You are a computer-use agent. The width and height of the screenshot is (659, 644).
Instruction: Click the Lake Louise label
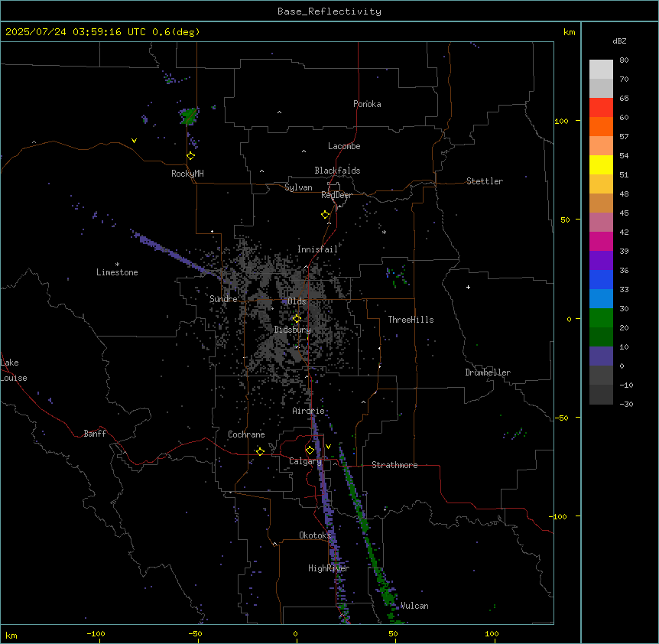pyautogui.click(x=14, y=370)
